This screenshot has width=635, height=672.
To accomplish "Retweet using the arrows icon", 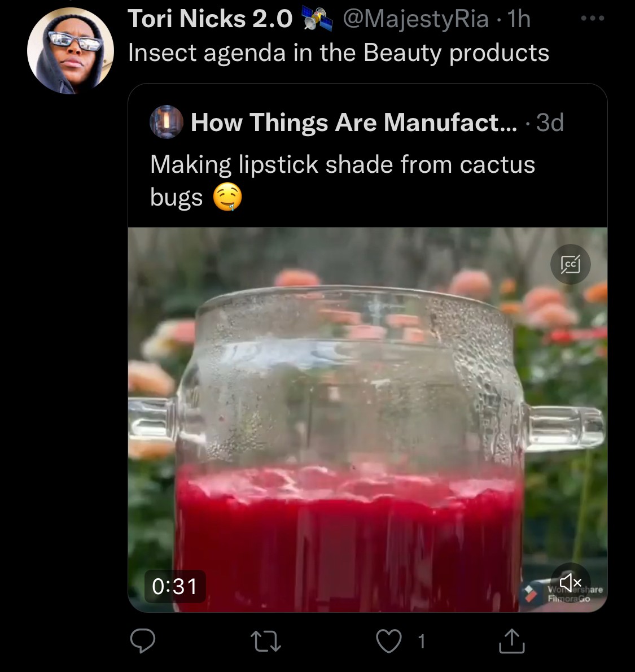I will point(265,641).
